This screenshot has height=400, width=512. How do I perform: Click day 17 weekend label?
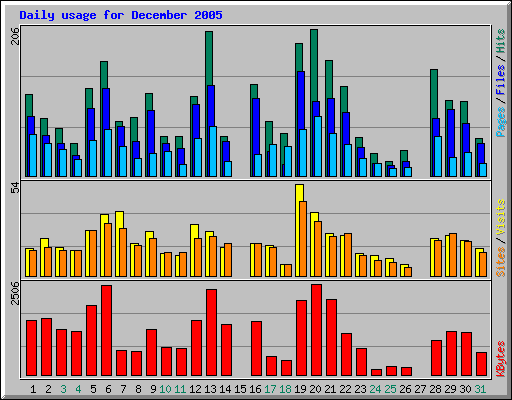tap(270, 389)
